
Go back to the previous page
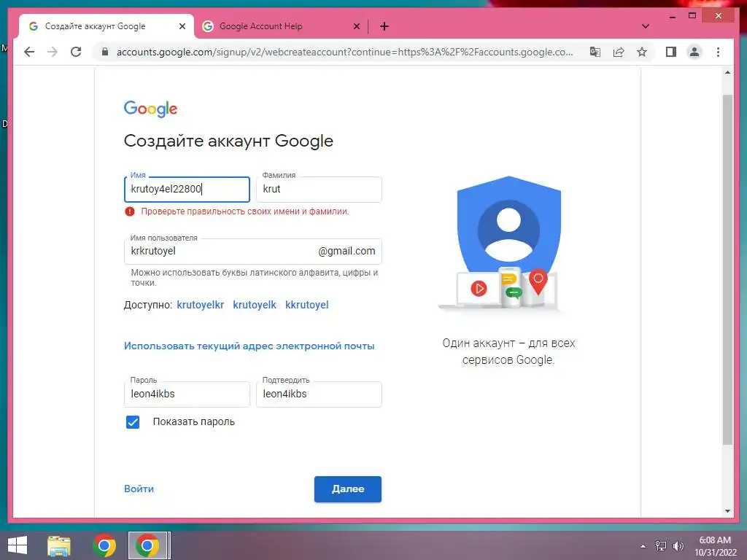point(29,52)
